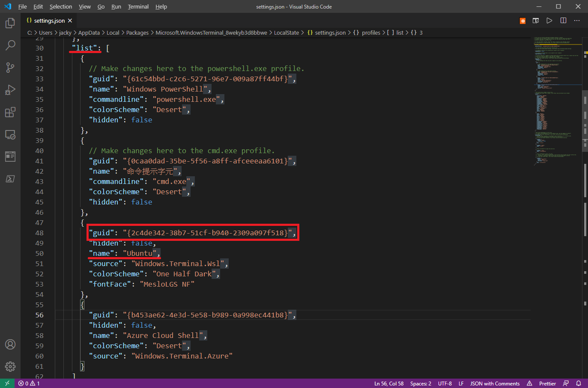Click the open preview to side icon

[536, 21]
